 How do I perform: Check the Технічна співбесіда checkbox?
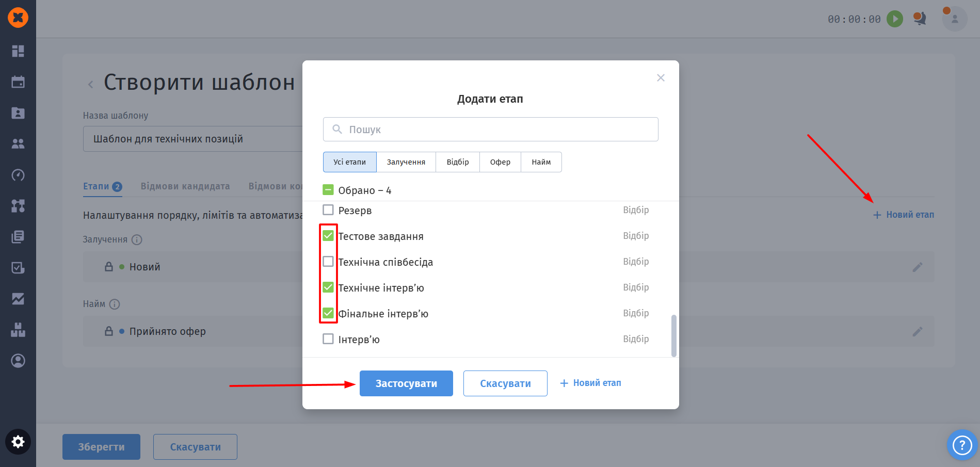click(x=328, y=262)
